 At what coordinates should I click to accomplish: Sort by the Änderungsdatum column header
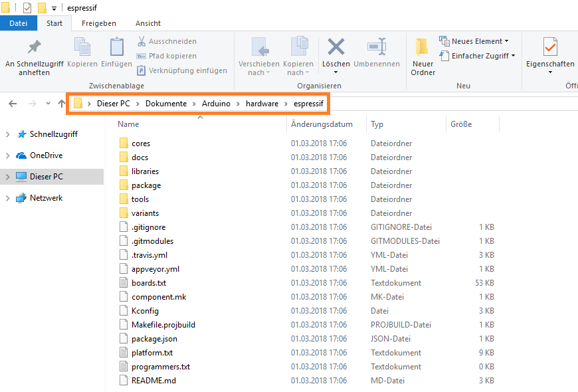322,124
